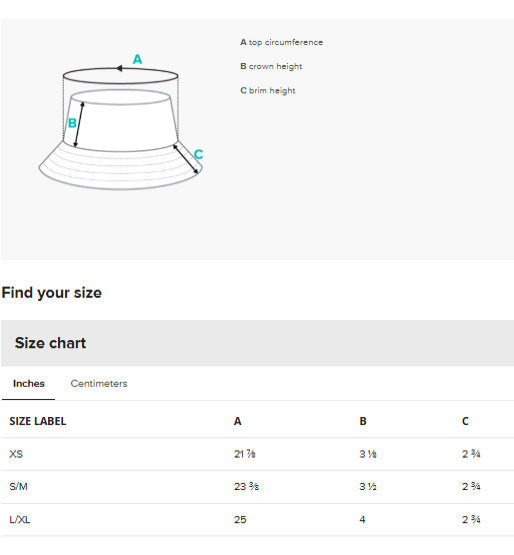
Task: Select the XS size row label
Action: click(x=16, y=454)
